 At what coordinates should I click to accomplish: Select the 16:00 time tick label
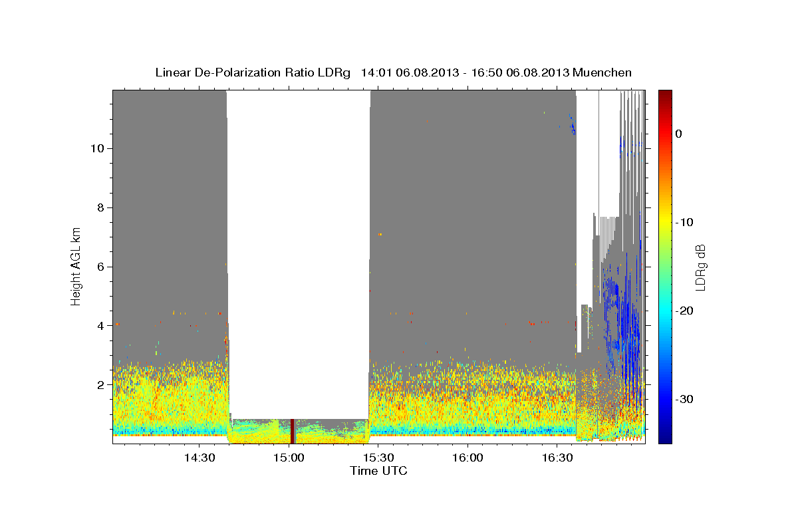(467, 458)
